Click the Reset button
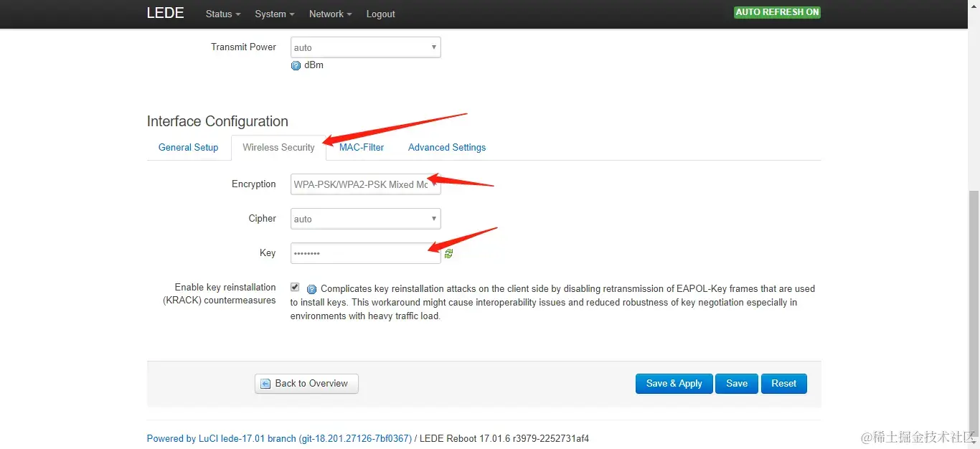Viewport: 980px width, 449px height. click(783, 384)
